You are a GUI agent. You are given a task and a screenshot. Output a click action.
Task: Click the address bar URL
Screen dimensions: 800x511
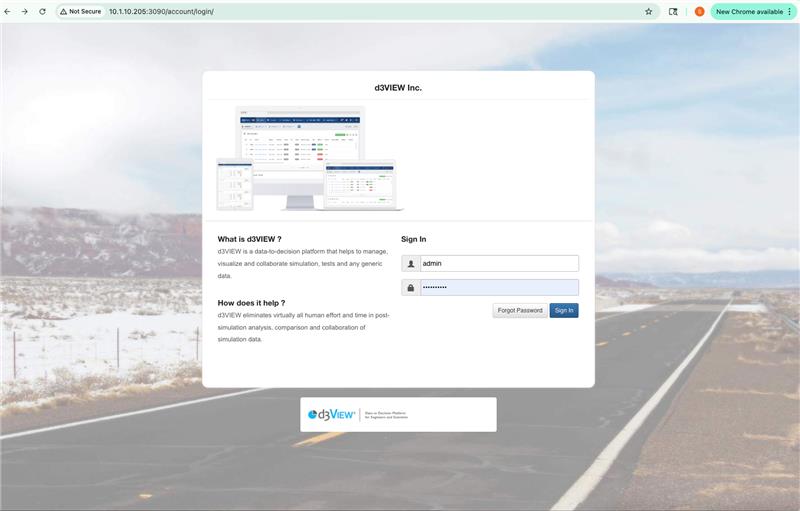coord(161,11)
